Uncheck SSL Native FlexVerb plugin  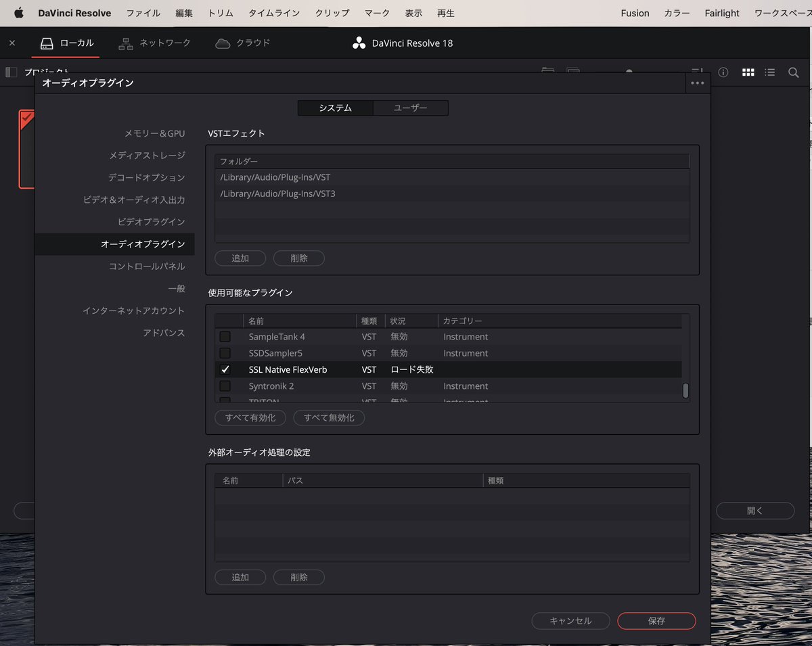[x=225, y=369]
